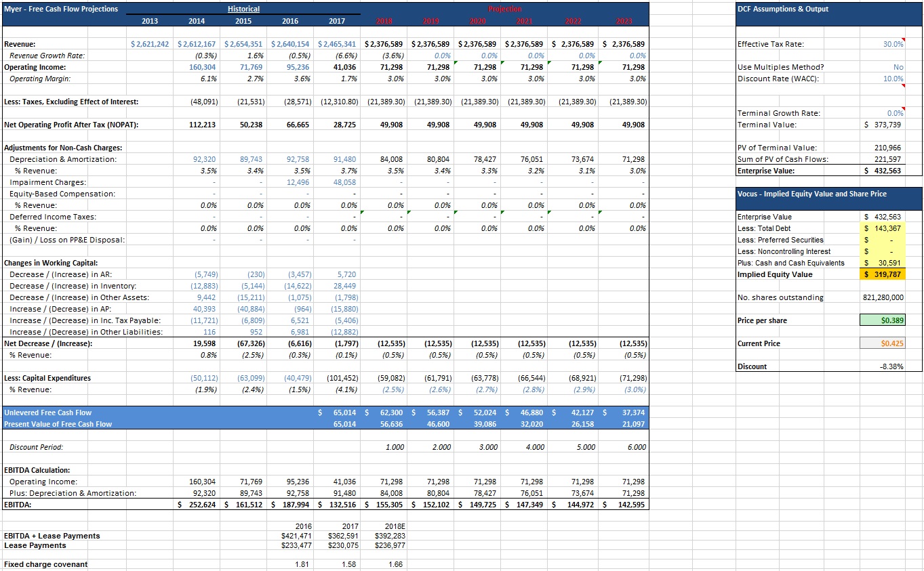Select the 'No' value for Use Multiples Method
Viewport: 924px width, 571px height.
(898, 67)
